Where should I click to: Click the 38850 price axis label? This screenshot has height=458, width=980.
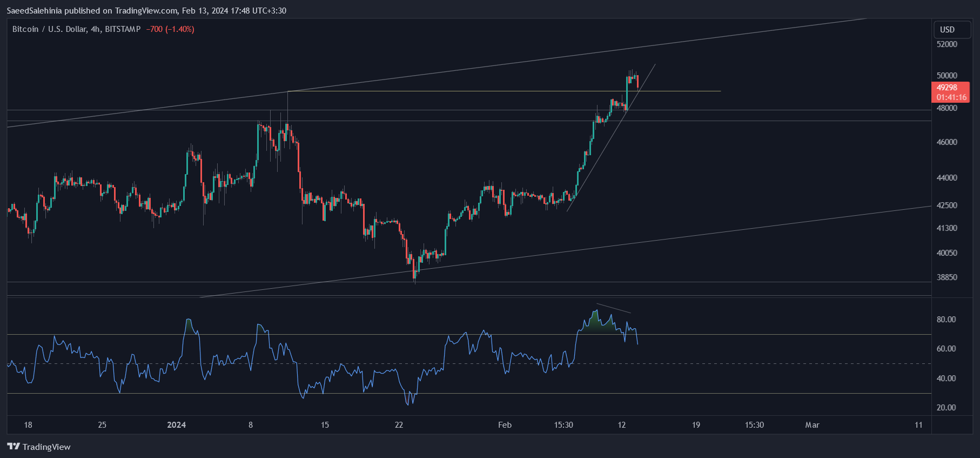947,277
